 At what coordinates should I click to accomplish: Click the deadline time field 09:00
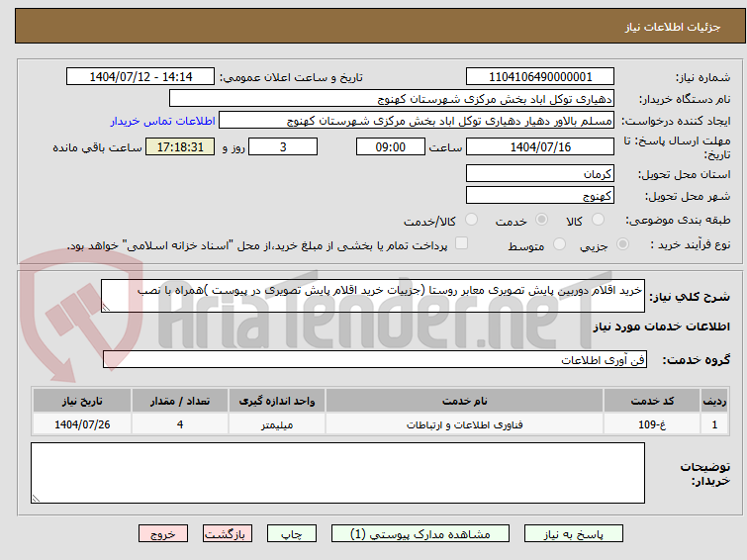tap(390, 146)
